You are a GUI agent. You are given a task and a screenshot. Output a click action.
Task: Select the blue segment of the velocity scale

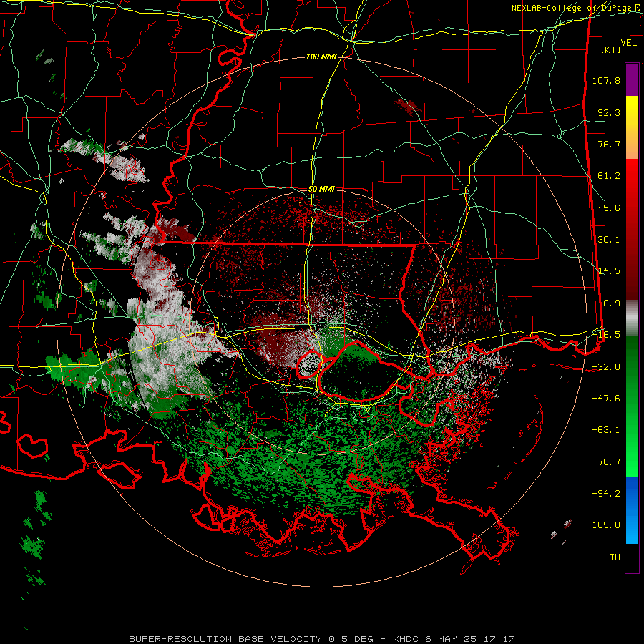click(632, 510)
